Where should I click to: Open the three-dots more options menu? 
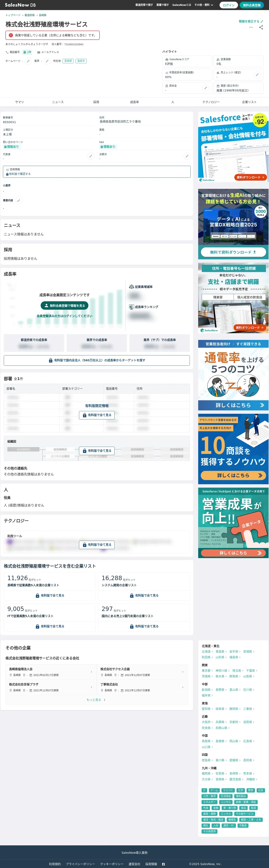point(251,27)
